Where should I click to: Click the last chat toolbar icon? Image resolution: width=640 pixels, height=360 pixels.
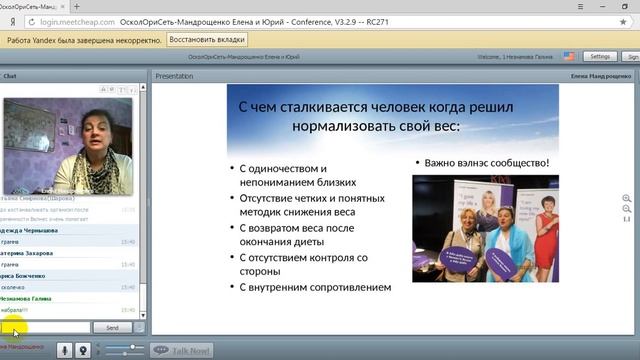tap(132, 89)
